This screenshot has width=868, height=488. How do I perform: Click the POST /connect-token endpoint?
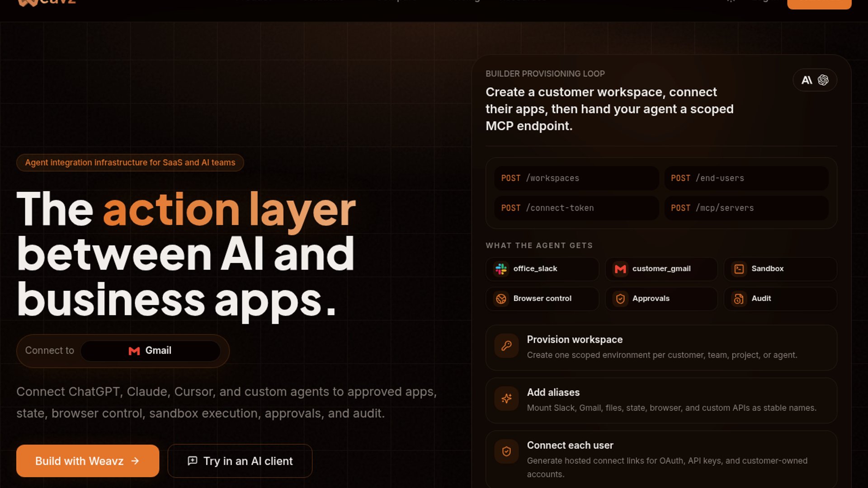click(x=576, y=208)
